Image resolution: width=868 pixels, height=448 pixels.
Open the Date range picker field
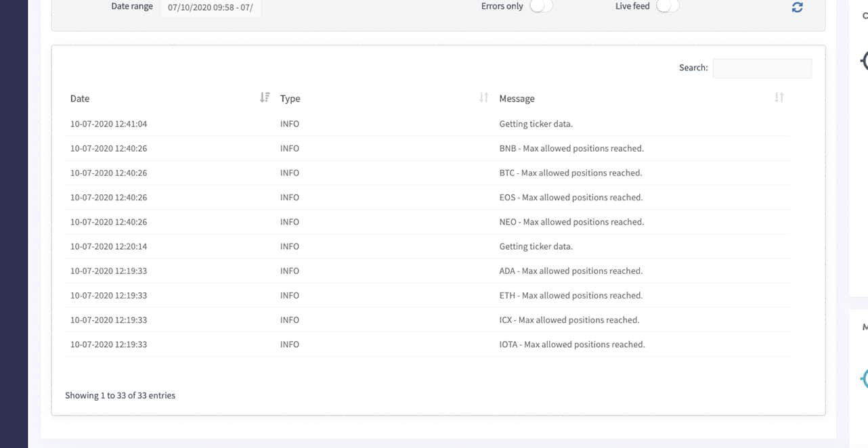click(x=211, y=8)
